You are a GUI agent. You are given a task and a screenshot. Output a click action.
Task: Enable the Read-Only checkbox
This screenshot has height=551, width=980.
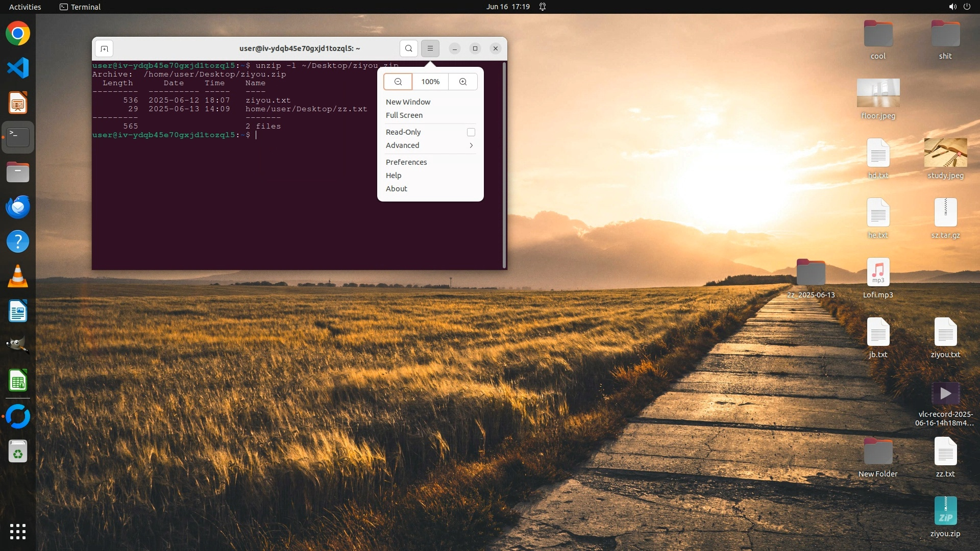(471, 132)
